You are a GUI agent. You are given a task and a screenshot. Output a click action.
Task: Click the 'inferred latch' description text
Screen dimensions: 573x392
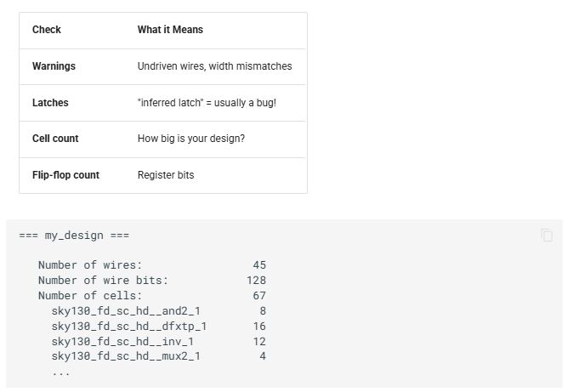coord(207,103)
